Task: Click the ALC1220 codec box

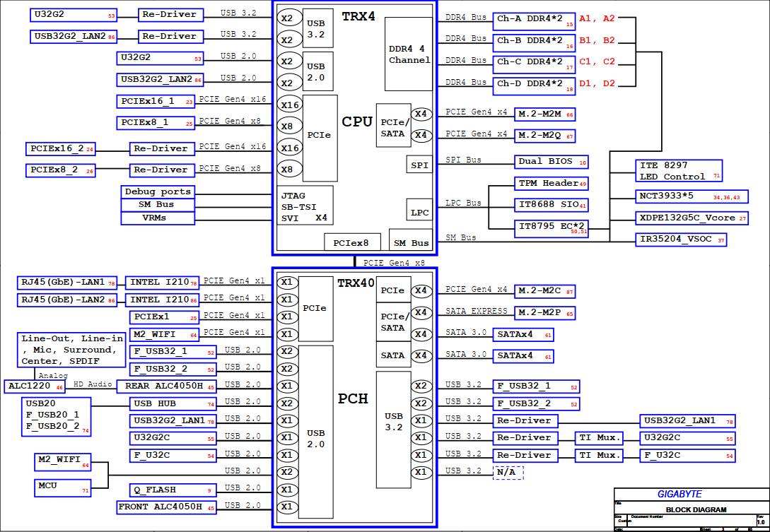Action: tap(35, 386)
